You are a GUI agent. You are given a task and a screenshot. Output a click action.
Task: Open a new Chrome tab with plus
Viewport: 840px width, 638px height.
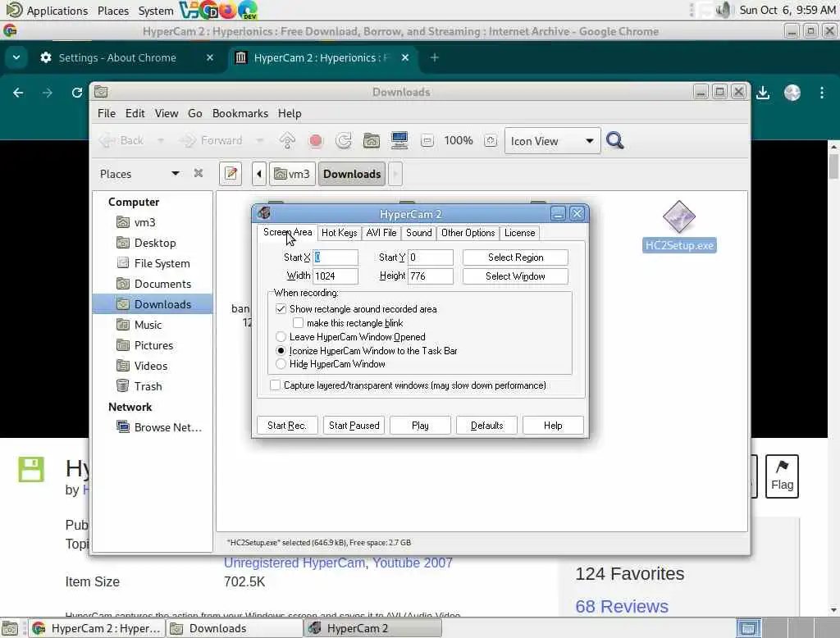tap(435, 57)
